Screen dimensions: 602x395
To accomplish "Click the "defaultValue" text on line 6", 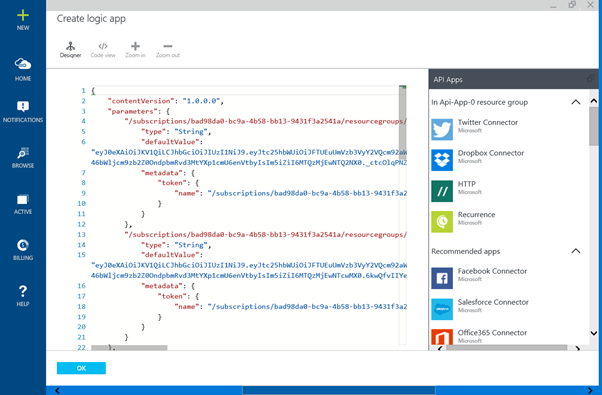I will point(172,142).
